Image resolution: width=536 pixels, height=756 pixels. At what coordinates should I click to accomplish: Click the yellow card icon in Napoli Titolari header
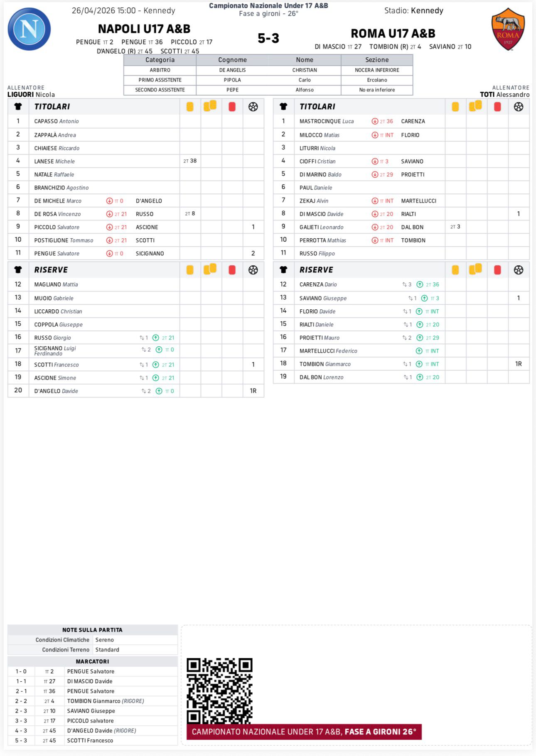(190, 107)
